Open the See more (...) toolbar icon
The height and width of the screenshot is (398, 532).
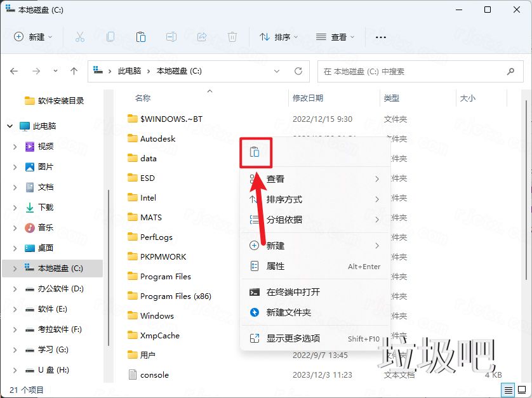[x=380, y=37]
